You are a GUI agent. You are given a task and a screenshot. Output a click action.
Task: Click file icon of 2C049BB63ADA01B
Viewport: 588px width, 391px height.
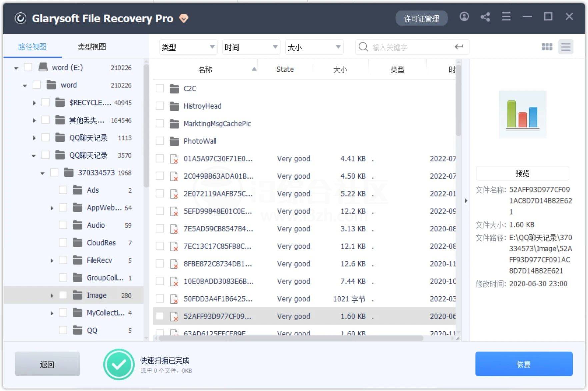point(174,176)
